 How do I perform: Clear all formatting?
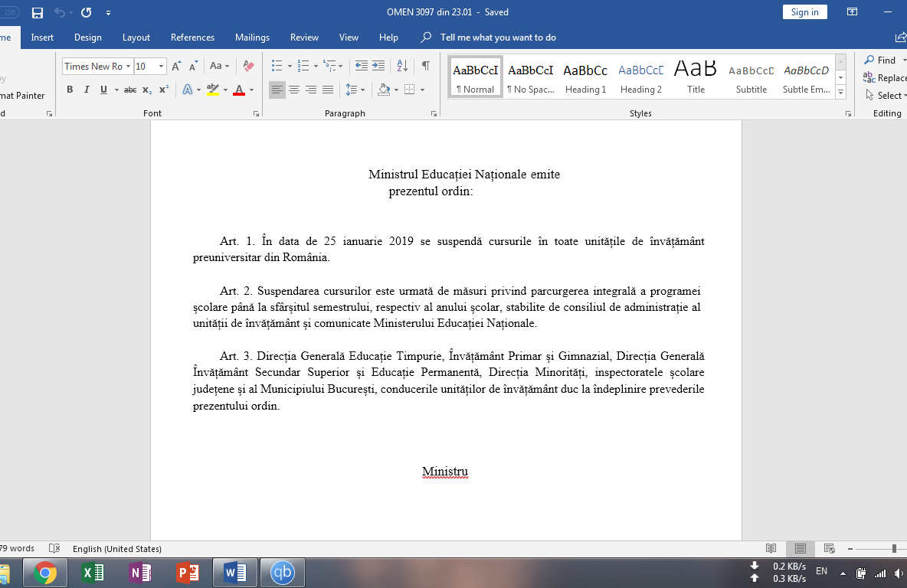(x=247, y=67)
